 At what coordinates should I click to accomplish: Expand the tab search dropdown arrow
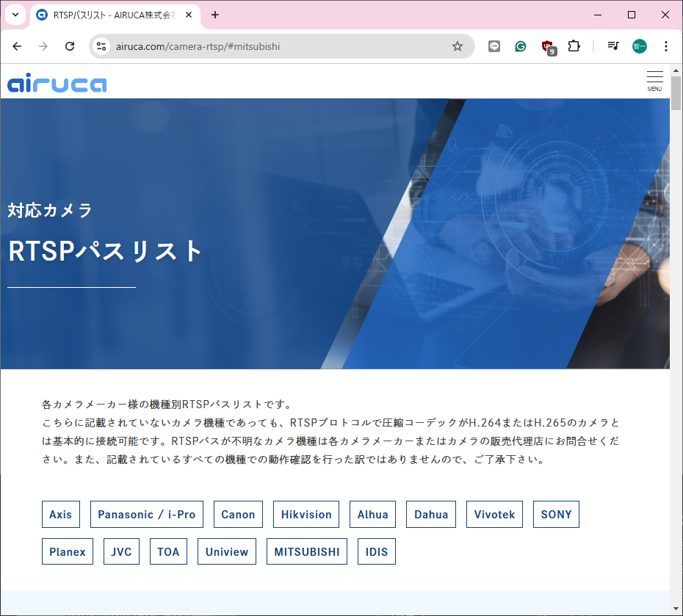[15, 15]
